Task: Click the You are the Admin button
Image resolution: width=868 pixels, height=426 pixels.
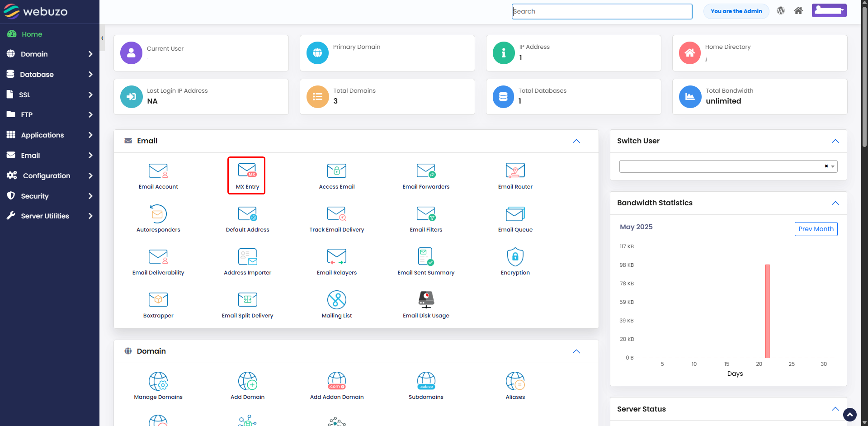Action: point(736,11)
